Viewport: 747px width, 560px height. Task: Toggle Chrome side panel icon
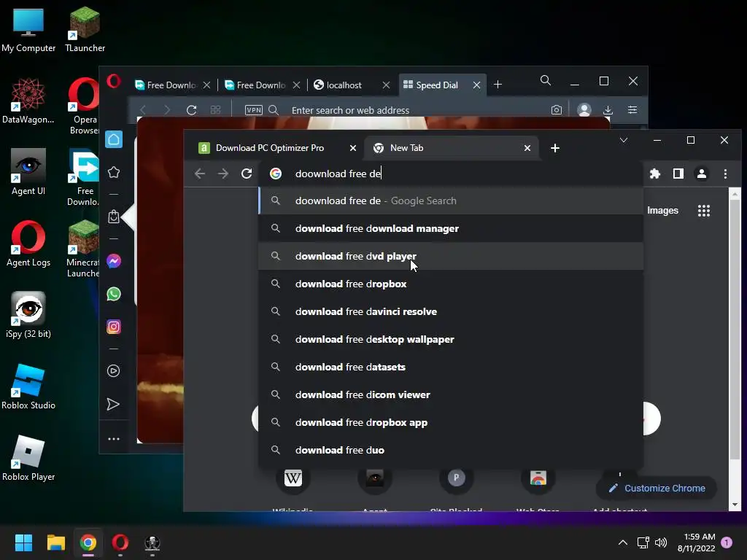(x=678, y=174)
